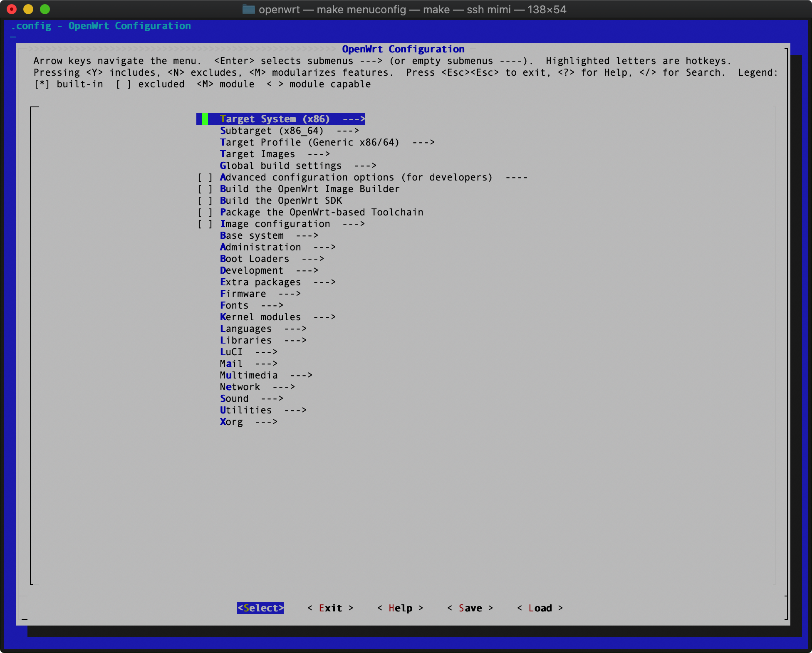Open the LuCI submenu
The image size is (812, 653).
pos(248,352)
